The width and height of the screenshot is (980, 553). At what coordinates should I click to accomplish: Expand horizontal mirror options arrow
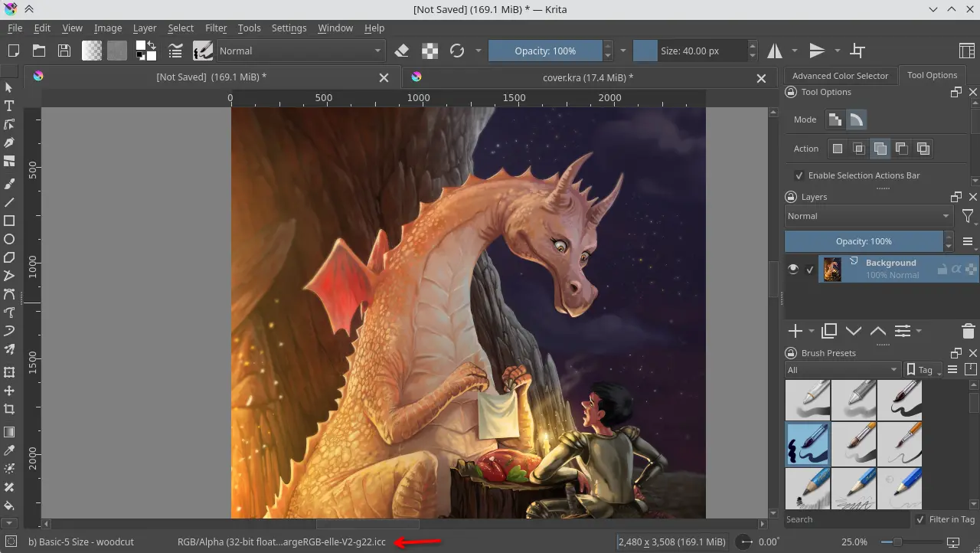click(794, 51)
